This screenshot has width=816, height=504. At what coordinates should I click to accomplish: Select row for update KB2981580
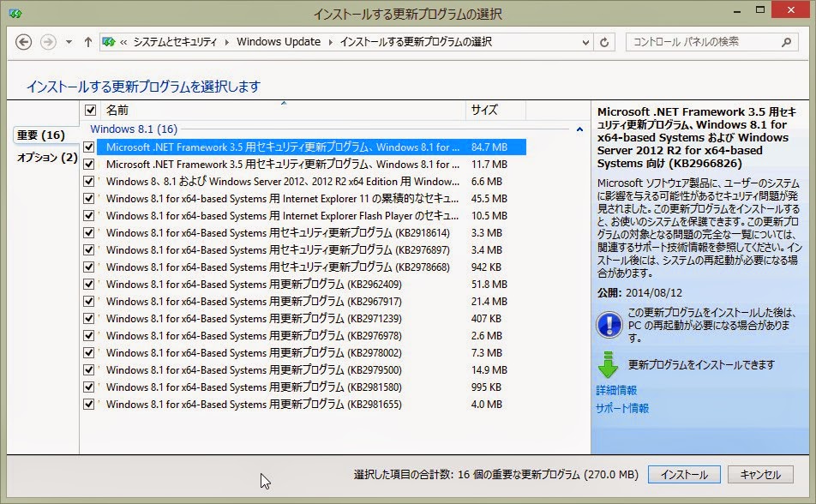(x=304, y=387)
